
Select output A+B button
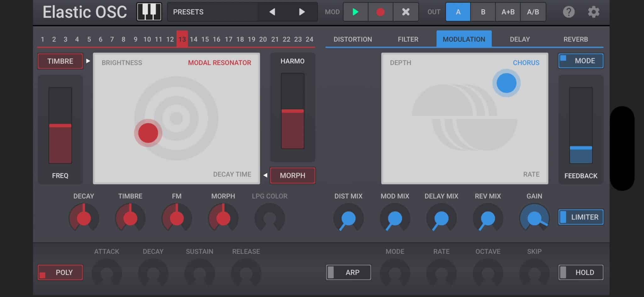(x=508, y=12)
